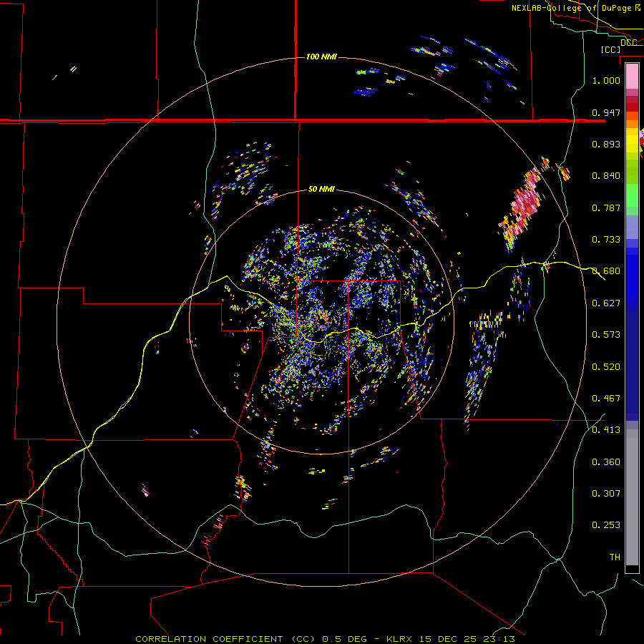This screenshot has width=644, height=644.
Task: Click the 0.733 legend value
Action: pos(606,240)
